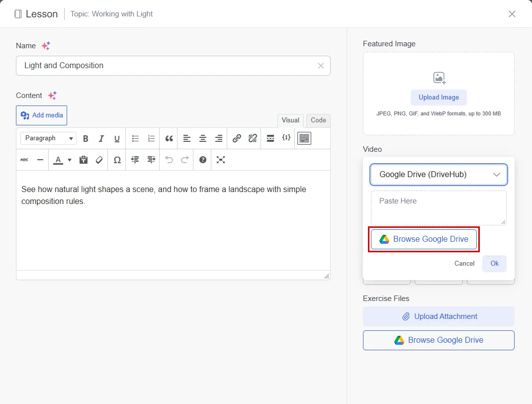Viewport: 532px width, 404px height.
Task: Apply the text color
Action: [x=58, y=160]
